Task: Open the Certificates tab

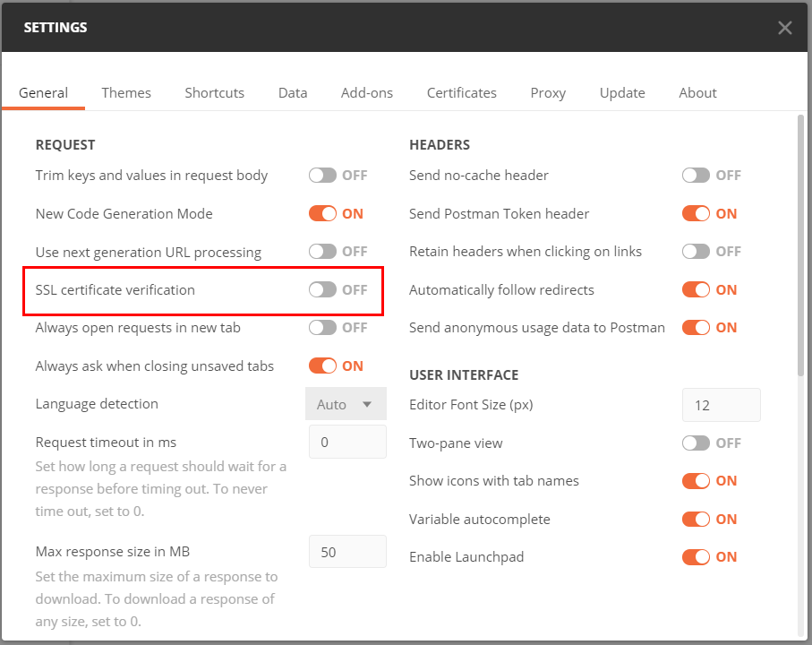Action: pos(461,93)
